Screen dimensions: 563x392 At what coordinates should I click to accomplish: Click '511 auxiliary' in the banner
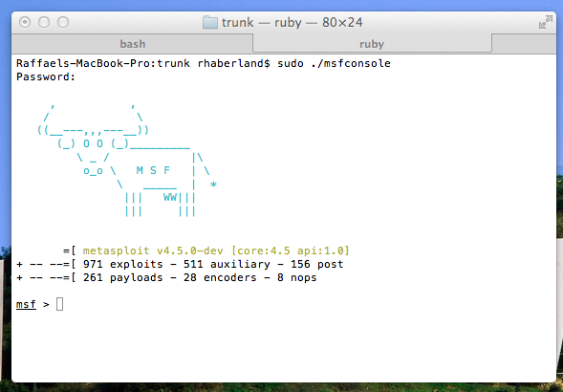[227, 264]
